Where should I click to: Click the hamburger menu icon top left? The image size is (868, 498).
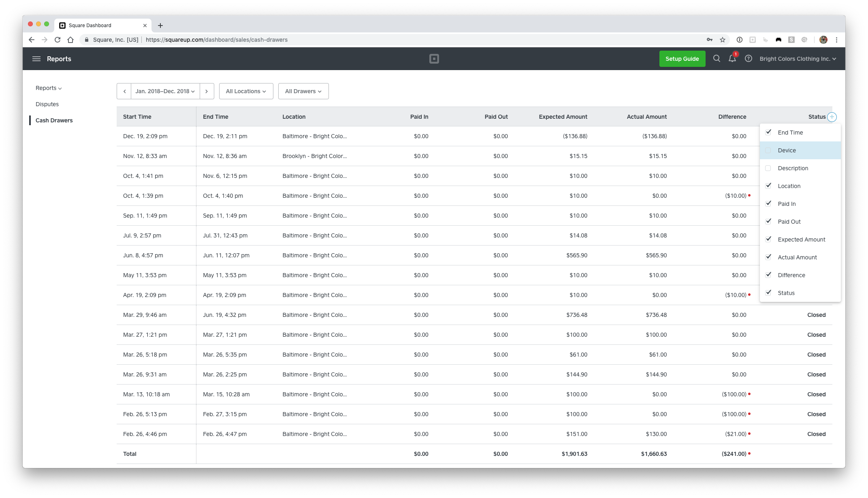pos(36,58)
